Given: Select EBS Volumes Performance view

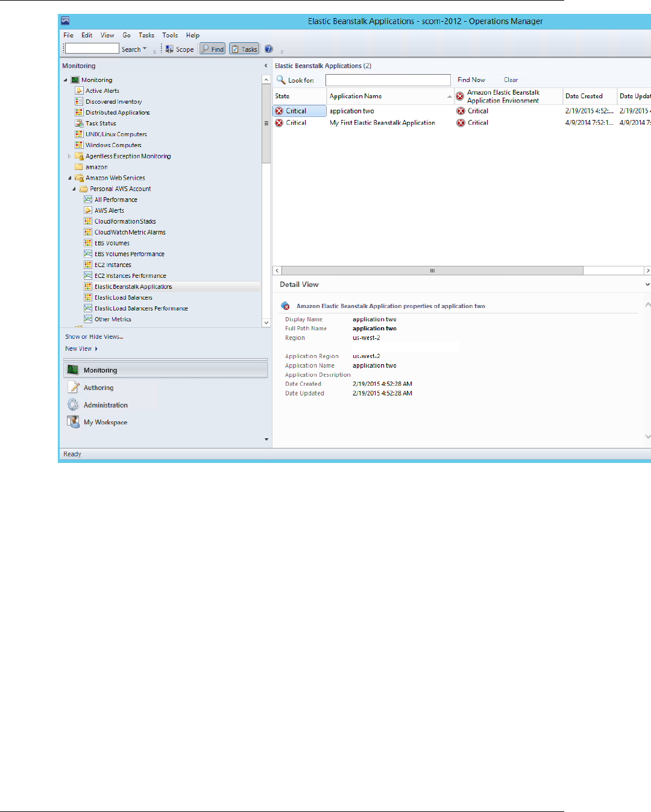Looking at the screenshot, I should click(x=129, y=254).
